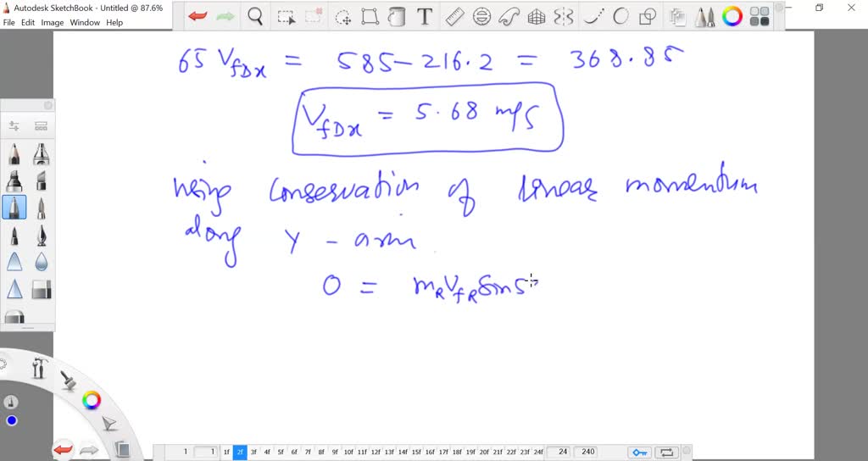Close the brush palette panel

[47, 105]
